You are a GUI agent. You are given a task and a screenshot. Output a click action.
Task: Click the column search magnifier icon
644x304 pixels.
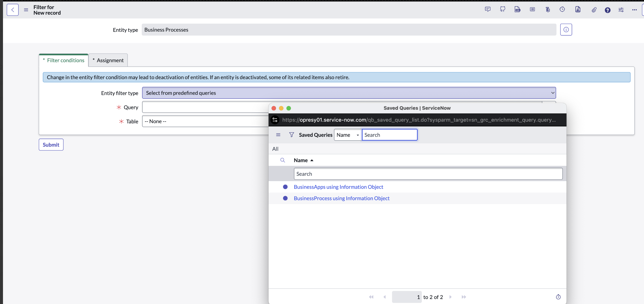pyautogui.click(x=283, y=160)
